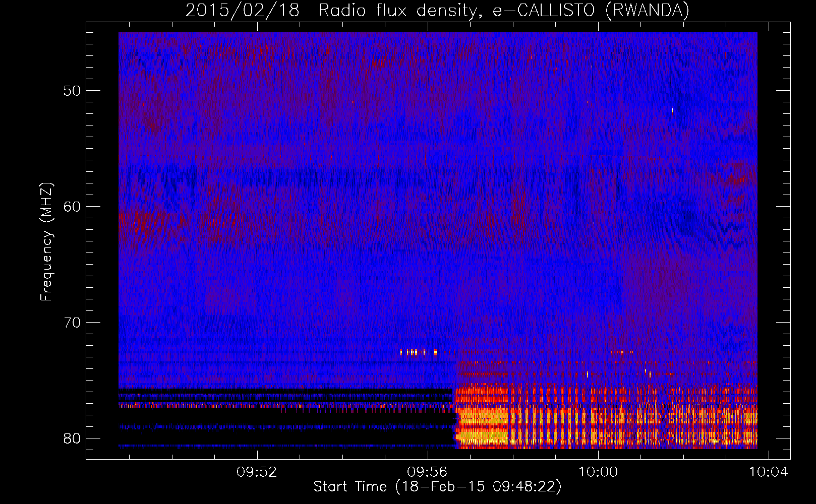Image resolution: width=816 pixels, height=504 pixels.
Task: Click the '09:56' time tick label
Action: click(428, 472)
